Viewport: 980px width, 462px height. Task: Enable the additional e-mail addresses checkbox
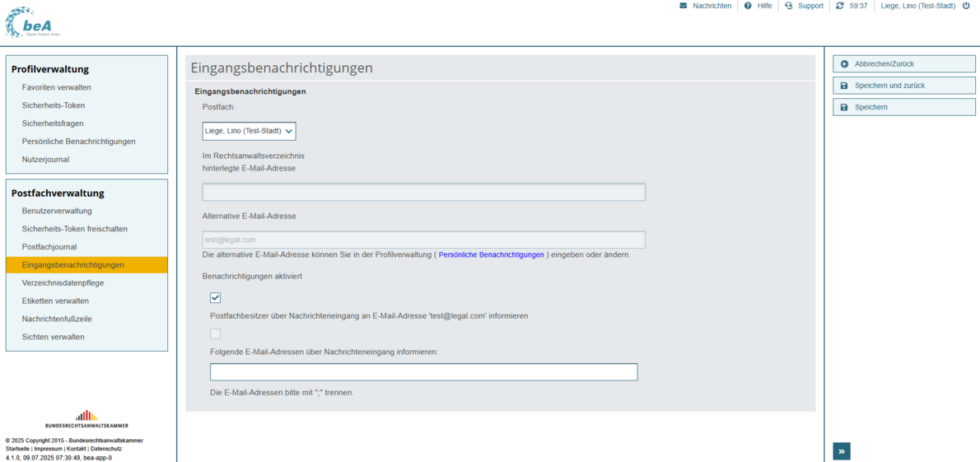216,334
